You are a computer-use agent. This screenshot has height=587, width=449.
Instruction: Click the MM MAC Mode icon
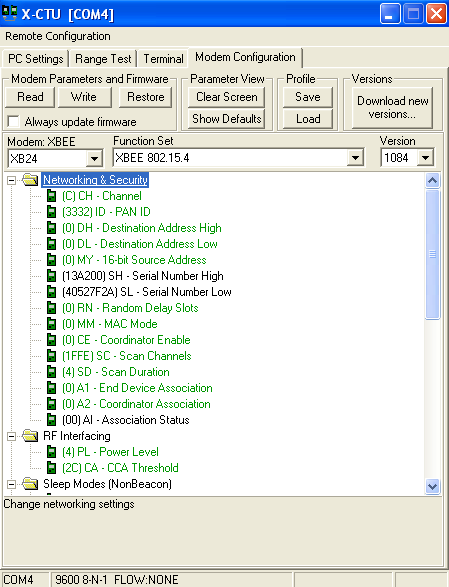point(51,324)
